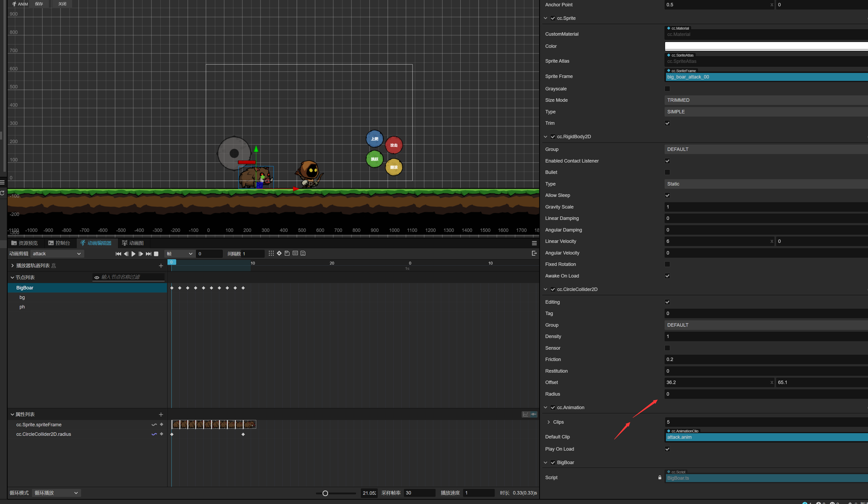868x504 pixels.
Task: Open the attack animation clip dropdown
Action: pos(57,254)
